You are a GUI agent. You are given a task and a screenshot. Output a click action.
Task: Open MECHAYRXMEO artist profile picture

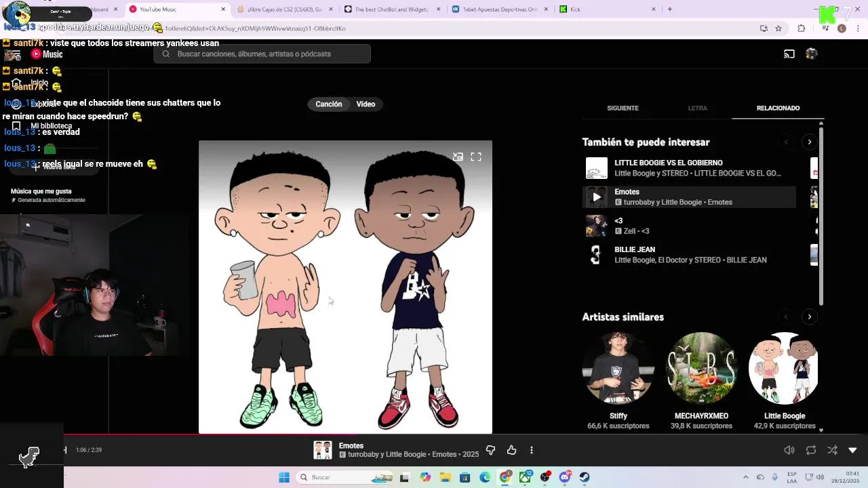[701, 369]
